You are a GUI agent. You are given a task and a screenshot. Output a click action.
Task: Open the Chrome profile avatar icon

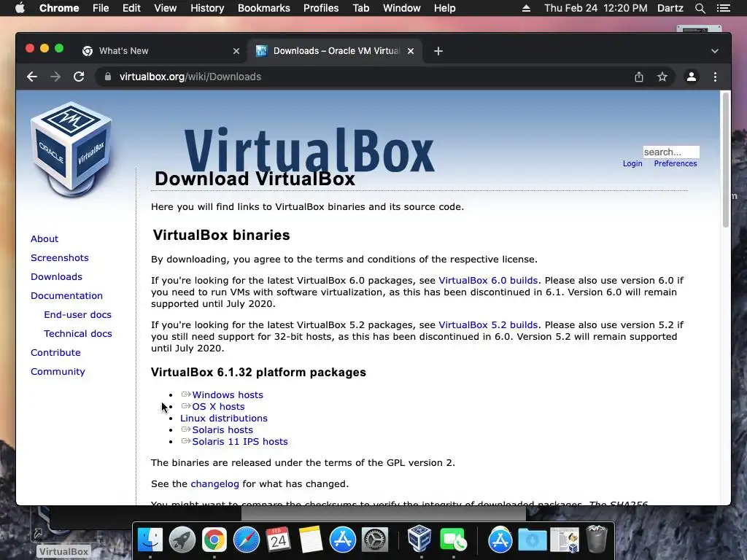692,77
